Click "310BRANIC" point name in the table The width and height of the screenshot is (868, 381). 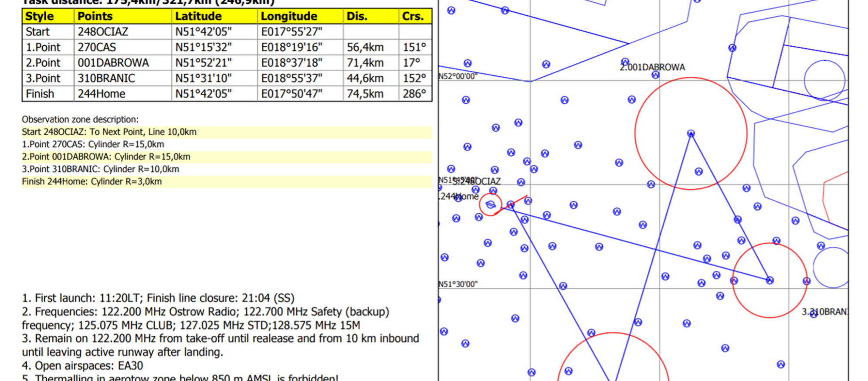(106, 78)
